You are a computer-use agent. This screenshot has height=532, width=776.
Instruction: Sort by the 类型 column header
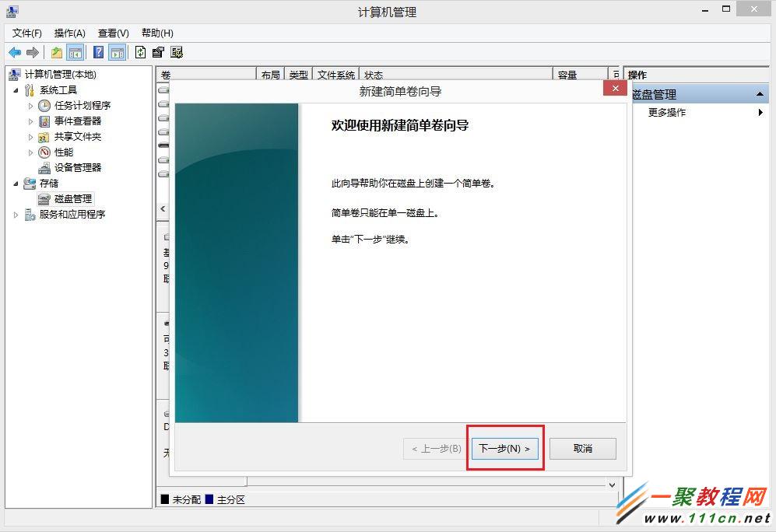299,75
